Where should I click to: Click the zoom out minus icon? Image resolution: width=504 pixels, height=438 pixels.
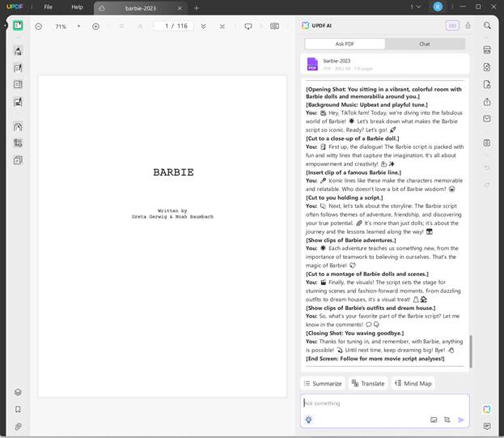tap(39, 26)
